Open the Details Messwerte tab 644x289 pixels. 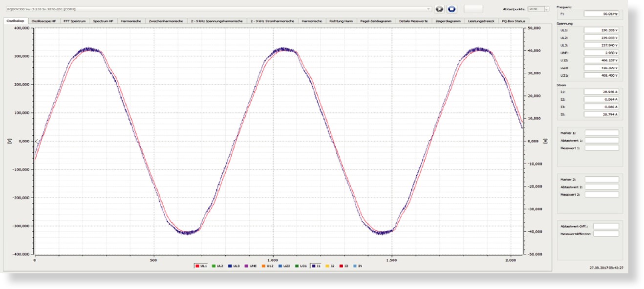[x=413, y=21]
